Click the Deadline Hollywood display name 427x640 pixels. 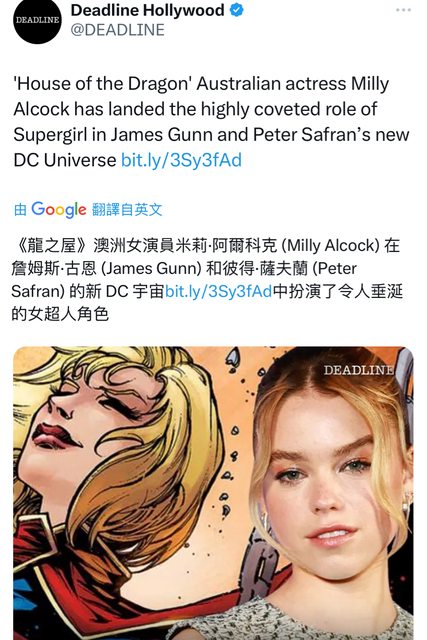147,10
